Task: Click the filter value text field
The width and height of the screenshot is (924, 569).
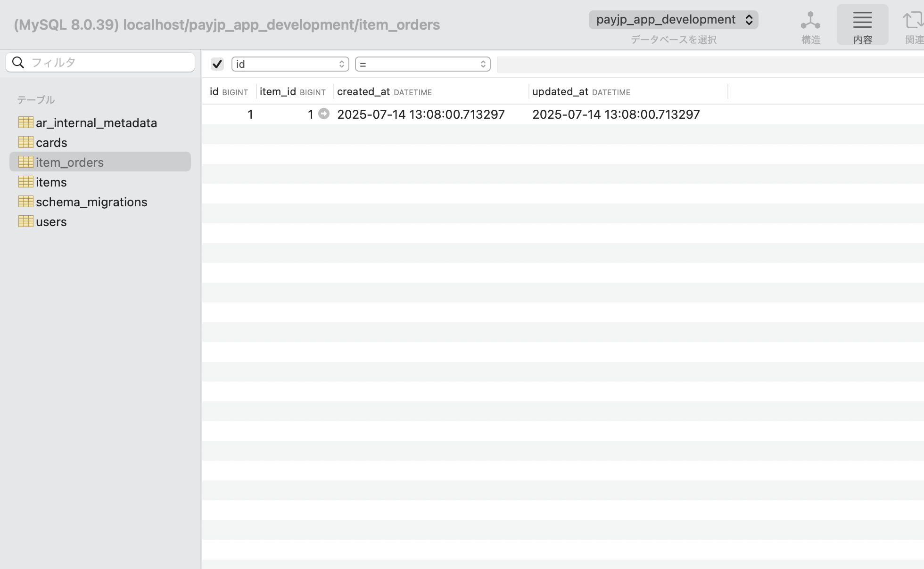Action: 707,65
